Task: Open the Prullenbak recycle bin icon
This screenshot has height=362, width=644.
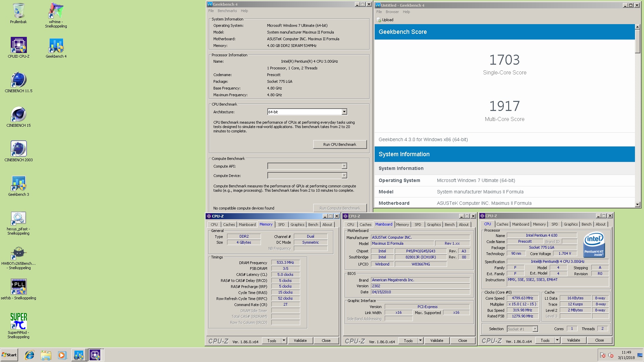Action: point(18,13)
